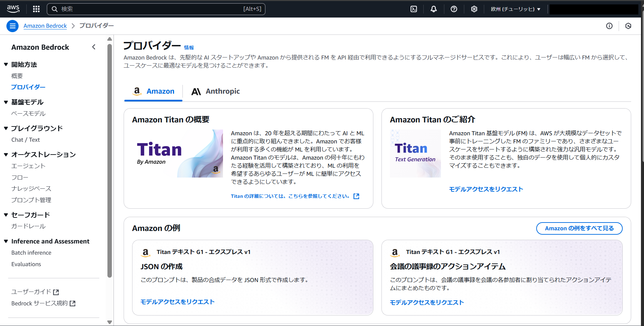Collapse the Inference and Assessment section
This screenshot has height=326, width=644.
point(6,241)
